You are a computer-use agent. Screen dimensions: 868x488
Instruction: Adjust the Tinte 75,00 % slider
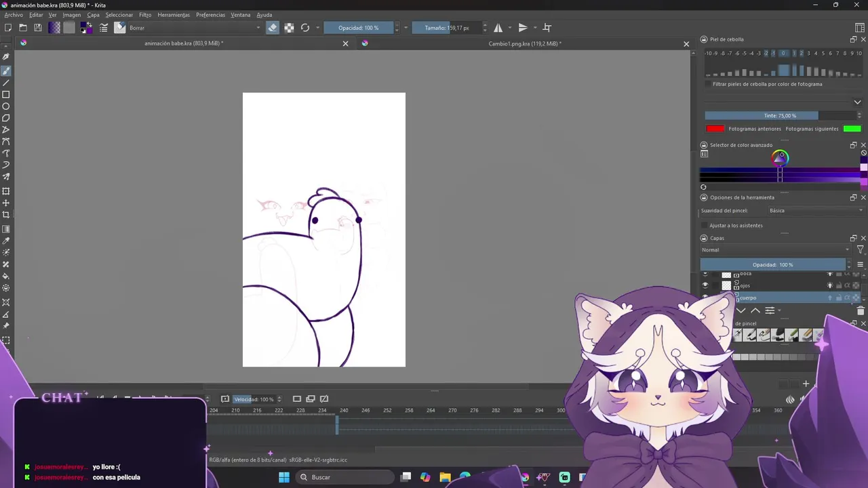pos(780,116)
